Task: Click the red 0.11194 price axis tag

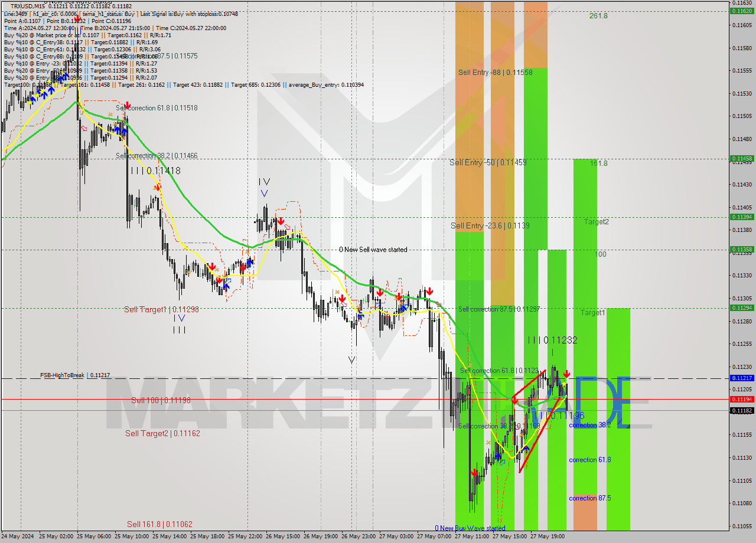Action: click(742, 399)
